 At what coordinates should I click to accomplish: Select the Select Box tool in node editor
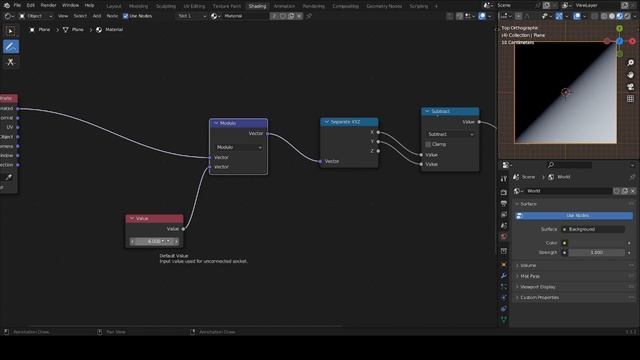coord(11,31)
